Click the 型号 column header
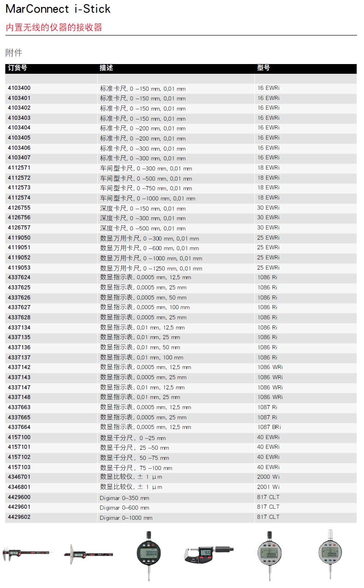The image size is (364, 588). click(x=264, y=68)
